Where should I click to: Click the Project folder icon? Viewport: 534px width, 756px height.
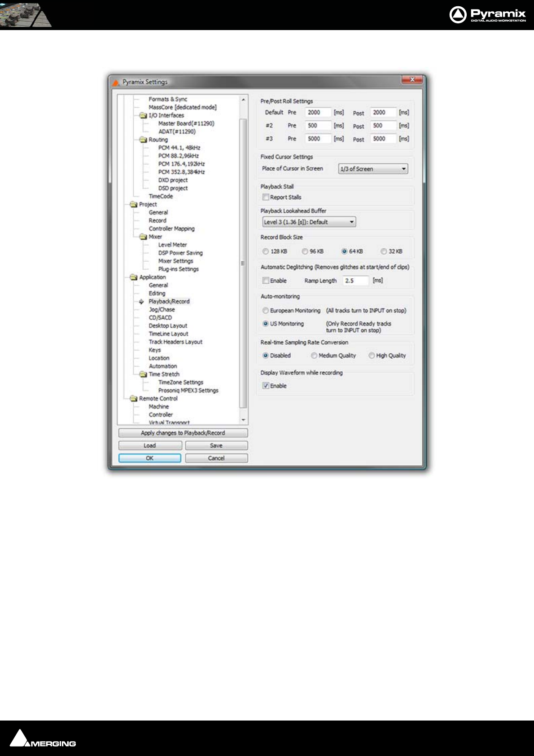pos(133,204)
